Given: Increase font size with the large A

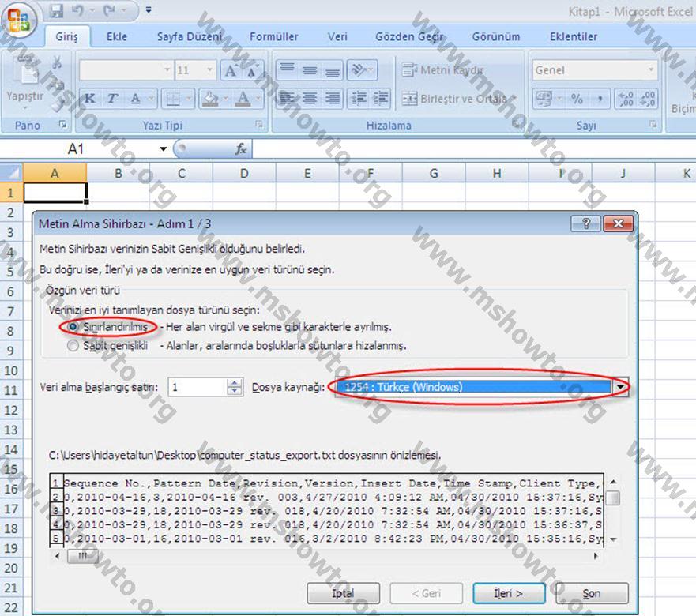Looking at the screenshot, I should tap(231, 70).
